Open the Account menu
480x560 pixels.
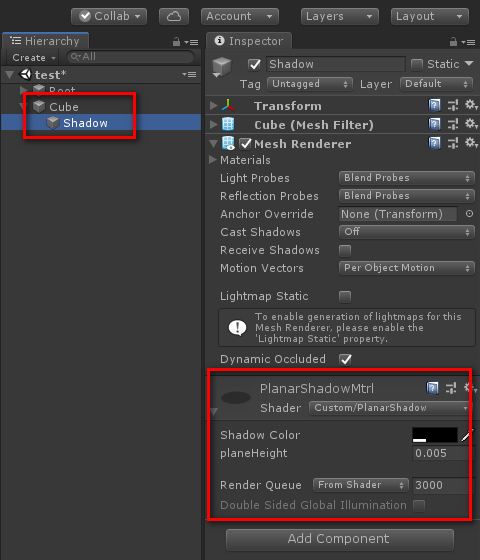pos(240,16)
